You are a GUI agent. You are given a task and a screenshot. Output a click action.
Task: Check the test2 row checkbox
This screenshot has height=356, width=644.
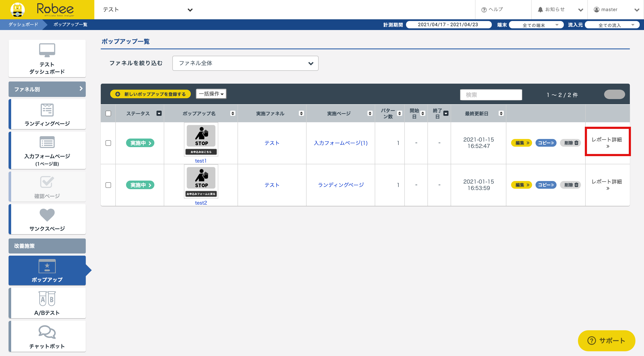[108, 185]
